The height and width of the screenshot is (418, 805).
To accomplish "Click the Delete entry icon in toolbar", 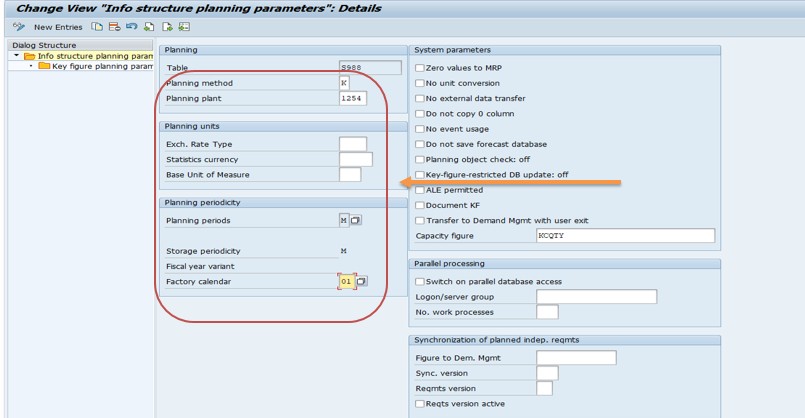I will (114, 27).
